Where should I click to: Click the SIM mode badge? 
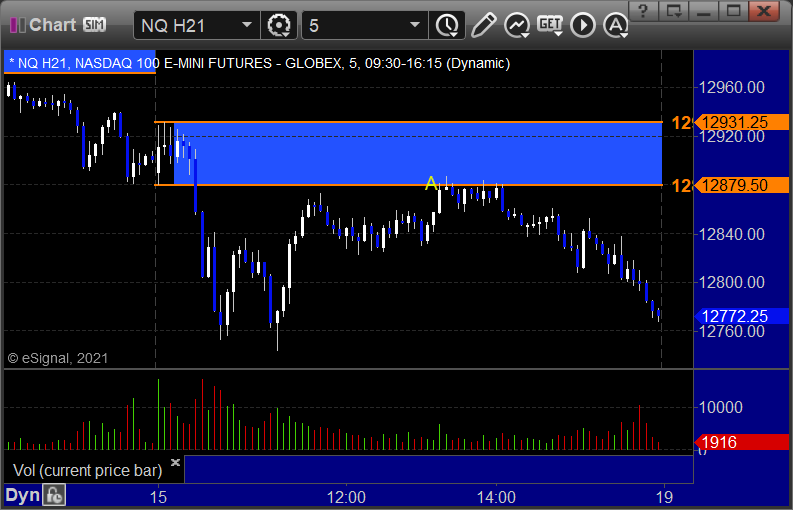pyautogui.click(x=95, y=24)
